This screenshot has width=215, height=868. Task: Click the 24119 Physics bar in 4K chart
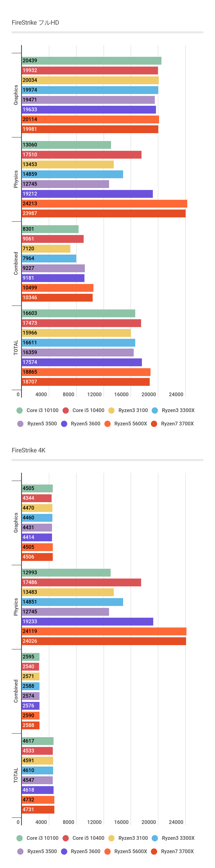tap(104, 631)
